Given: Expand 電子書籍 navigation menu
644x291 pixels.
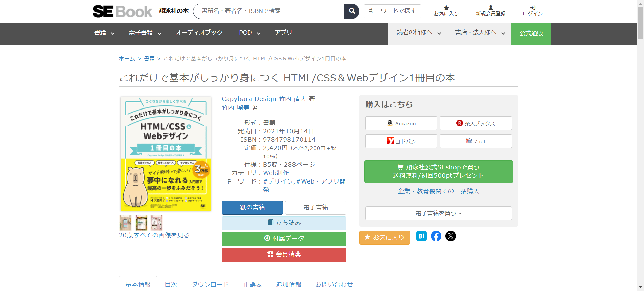Looking at the screenshot, I should point(145,33).
